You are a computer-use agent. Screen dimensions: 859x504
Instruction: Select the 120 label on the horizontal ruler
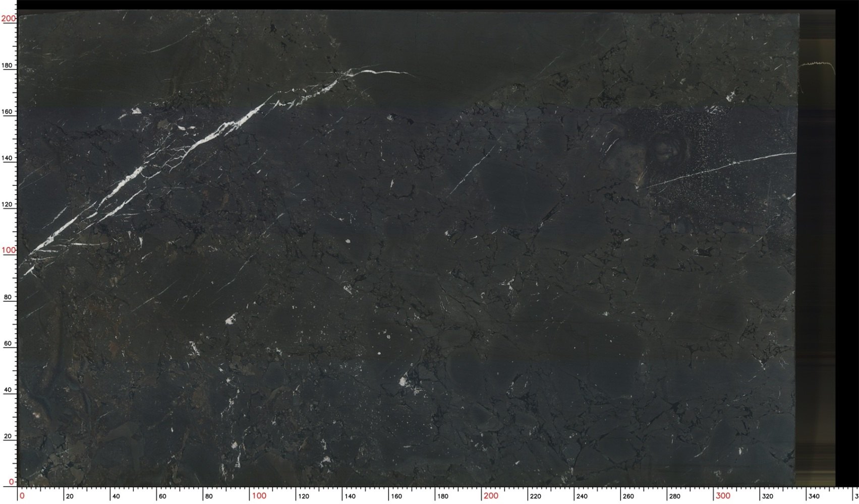click(304, 496)
